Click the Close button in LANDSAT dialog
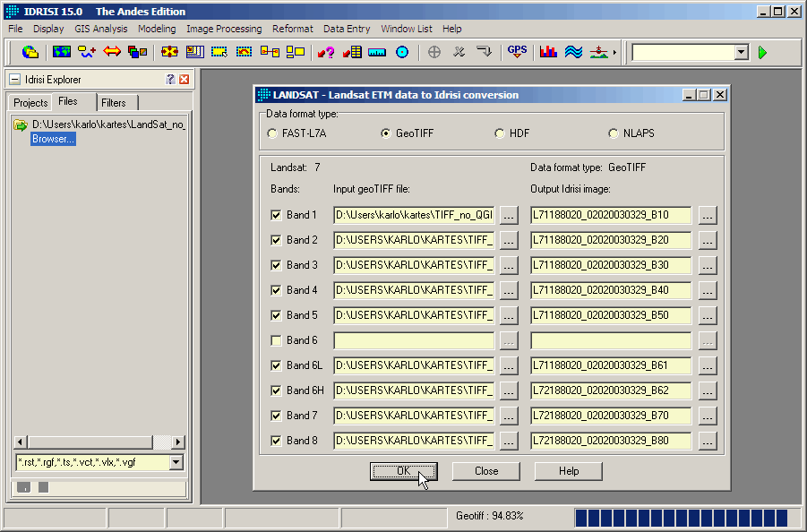Screen dimensions: 807x532 pos(486,471)
